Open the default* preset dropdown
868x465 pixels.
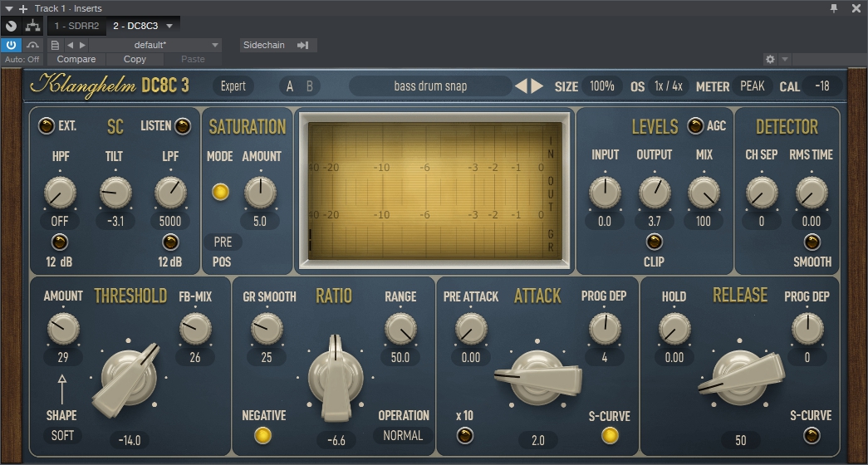pos(155,45)
